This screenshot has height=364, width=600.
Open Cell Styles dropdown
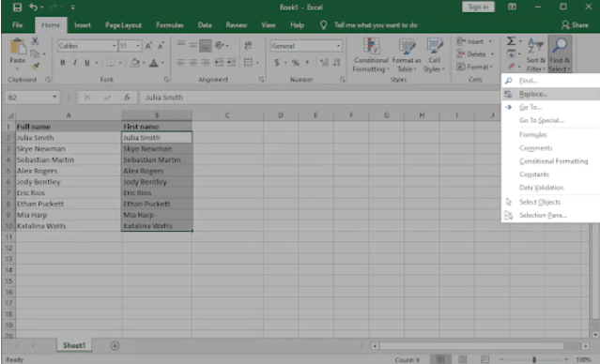[435, 55]
